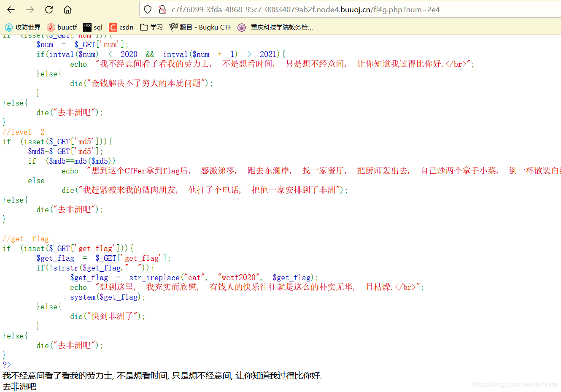The width and height of the screenshot is (561, 392).
Task: Open the 题目 - Bugku CTF bookmark
Action: click(x=200, y=27)
